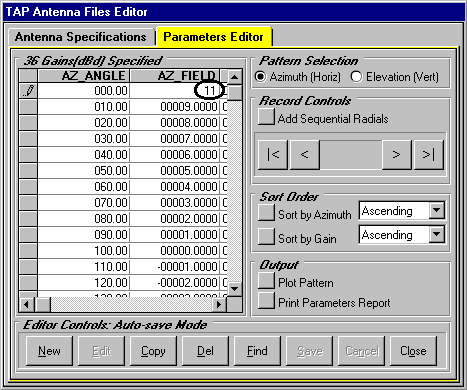This screenshot has height=390, width=467.
Task: Click the AZ_ANGLE cell 050.00
Action: click(83, 171)
